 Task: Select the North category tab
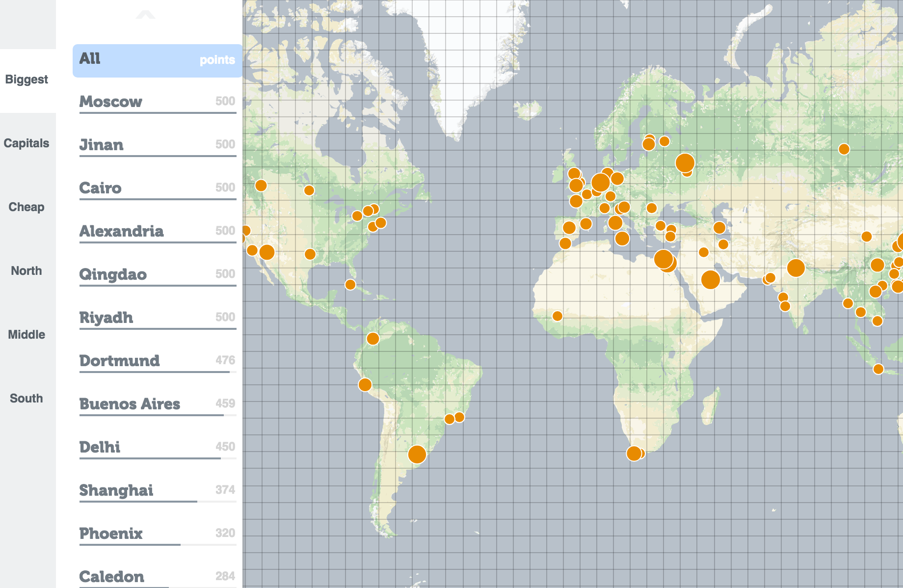click(x=27, y=271)
